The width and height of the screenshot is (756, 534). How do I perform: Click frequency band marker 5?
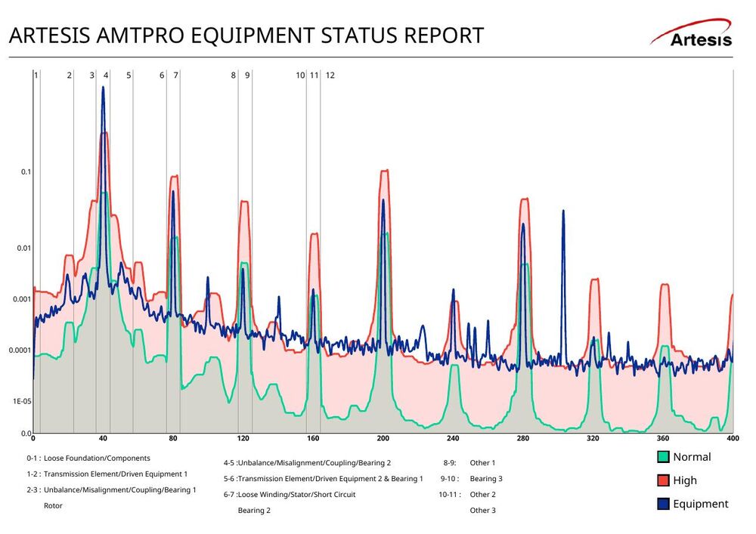point(129,75)
